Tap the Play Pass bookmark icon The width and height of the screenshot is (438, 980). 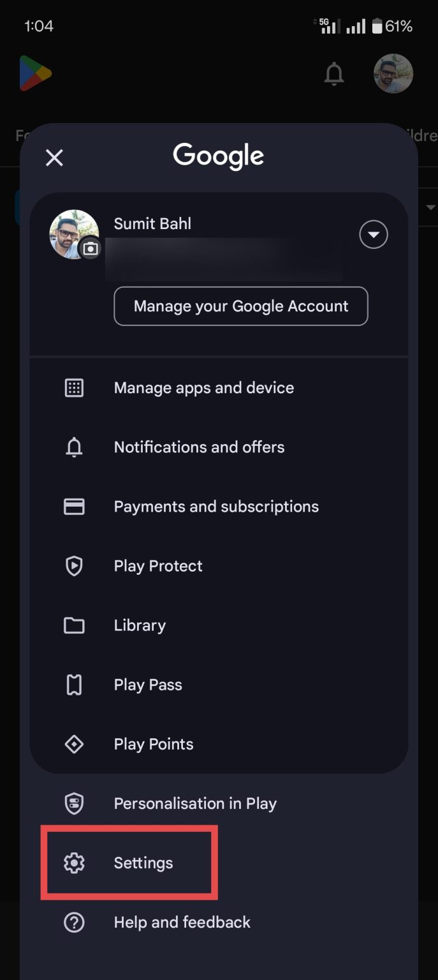pos(74,685)
